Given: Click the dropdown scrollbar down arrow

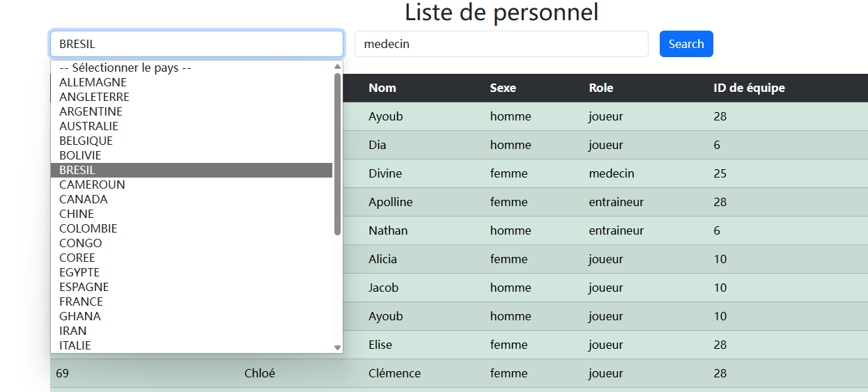Looking at the screenshot, I should (x=338, y=347).
